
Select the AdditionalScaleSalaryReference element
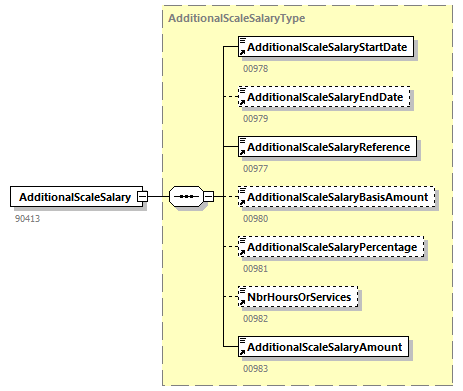pyautogui.click(x=327, y=147)
